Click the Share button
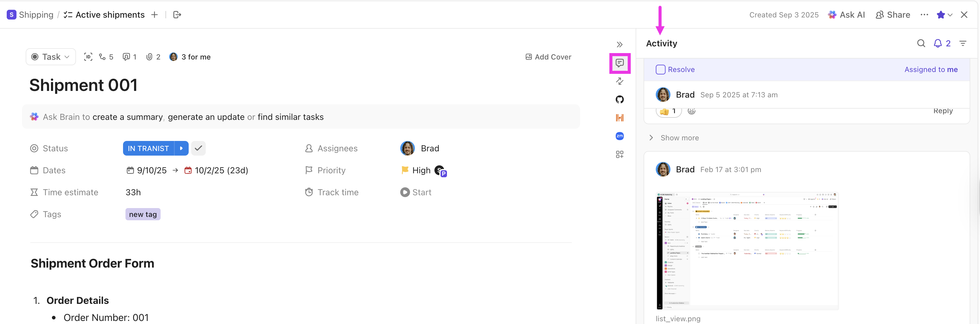The image size is (980, 324). coord(893,14)
